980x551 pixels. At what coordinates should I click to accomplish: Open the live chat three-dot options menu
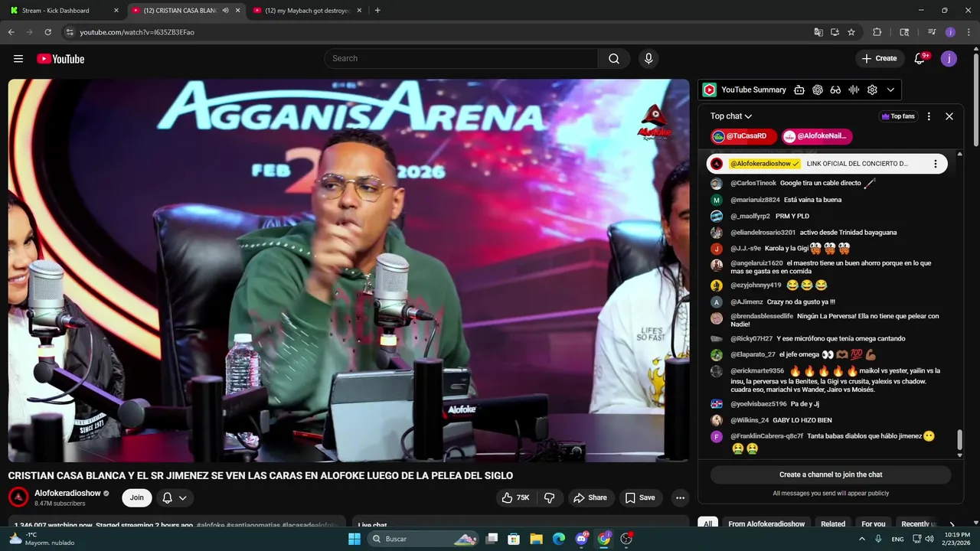point(929,116)
